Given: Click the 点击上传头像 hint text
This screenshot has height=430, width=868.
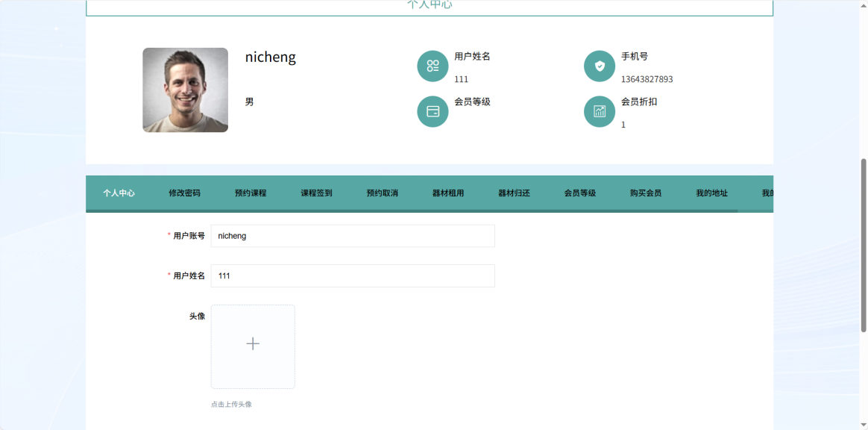Looking at the screenshot, I should click(231, 405).
